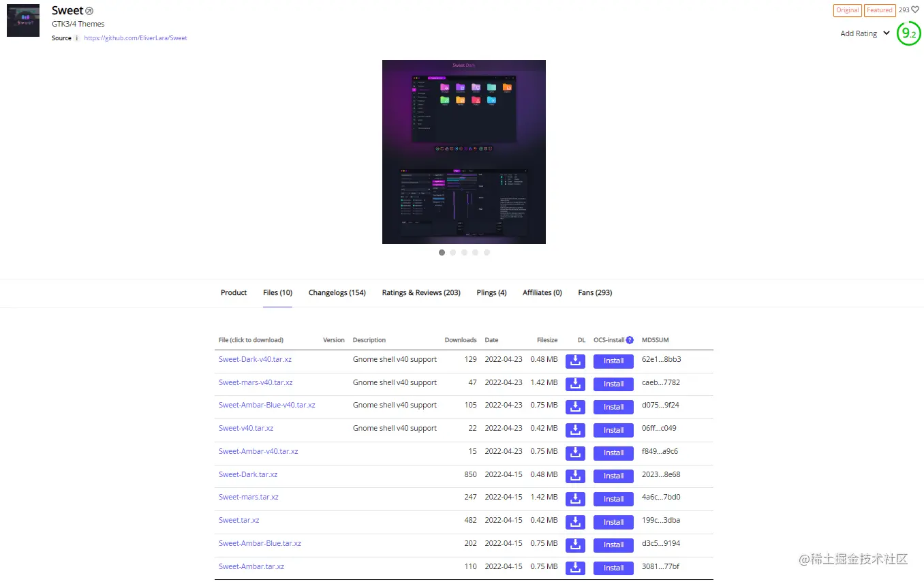The height and width of the screenshot is (582, 924).
Task: Click the Sweet-Ambar-v40.tar.xz file link
Action: [x=258, y=451]
